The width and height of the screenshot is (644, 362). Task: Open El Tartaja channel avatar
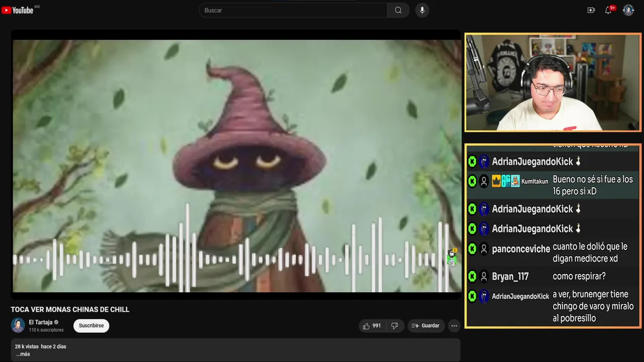tap(18, 325)
